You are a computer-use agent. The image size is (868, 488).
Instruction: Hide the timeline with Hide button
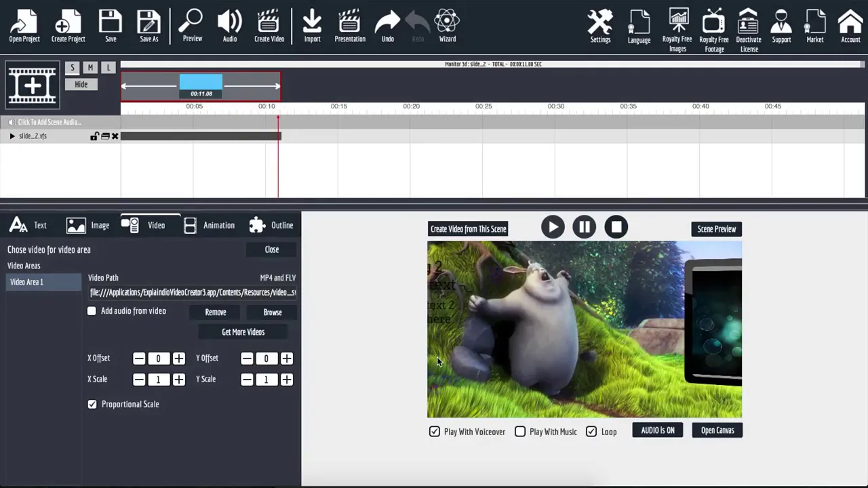pyautogui.click(x=81, y=85)
